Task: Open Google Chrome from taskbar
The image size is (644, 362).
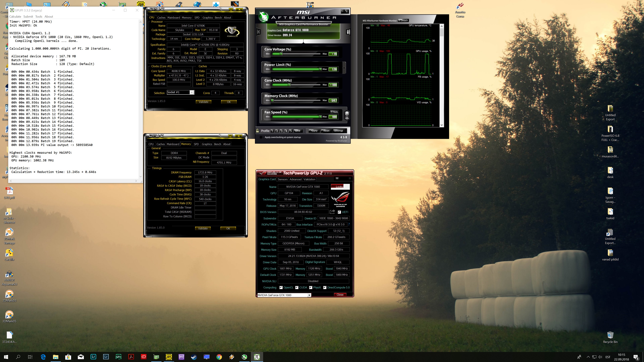Action: coord(219,357)
